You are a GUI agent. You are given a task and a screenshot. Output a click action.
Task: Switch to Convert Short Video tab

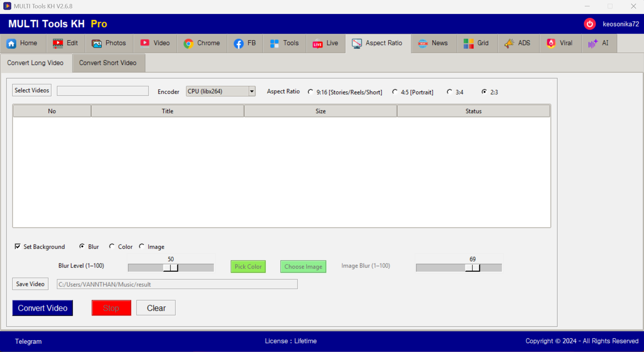(108, 63)
